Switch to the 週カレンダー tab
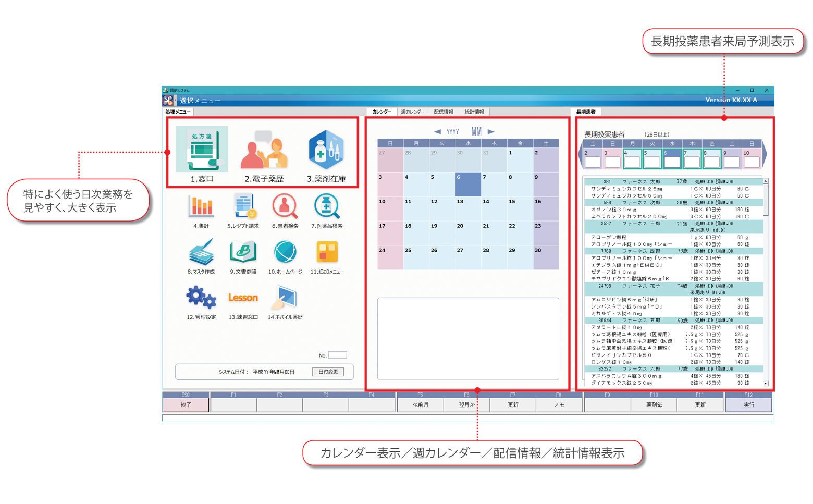The height and width of the screenshot is (504, 813). click(412, 112)
